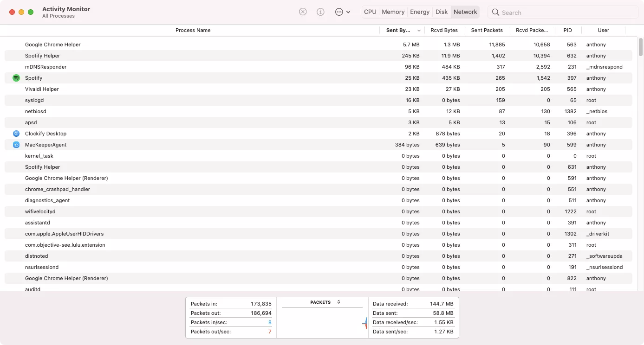This screenshot has height=345, width=644.
Task: Click the ellipsis more options icon
Action: click(x=339, y=12)
